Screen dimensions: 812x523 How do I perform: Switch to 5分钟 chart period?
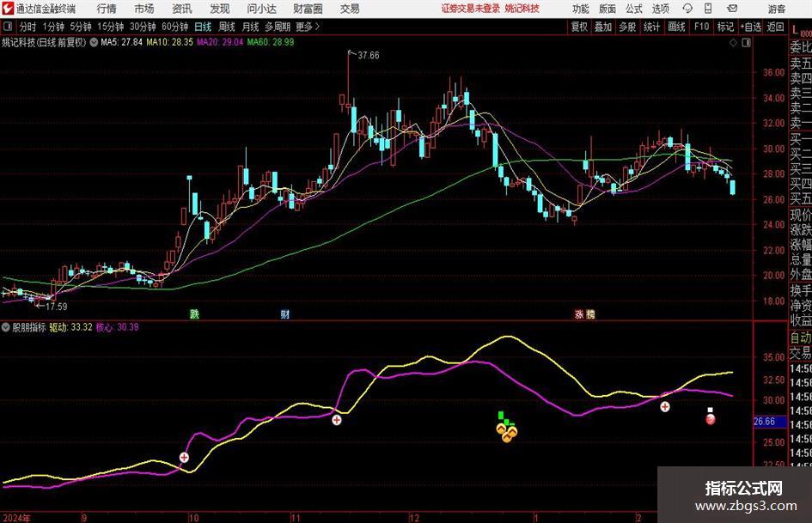pyautogui.click(x=80, y=27)
